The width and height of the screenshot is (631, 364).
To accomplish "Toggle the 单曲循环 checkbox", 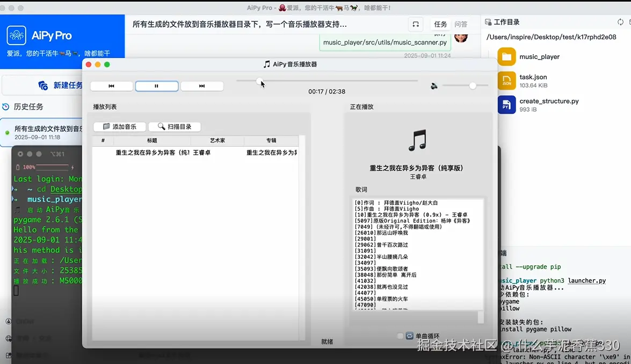I will tap(400, 336).
